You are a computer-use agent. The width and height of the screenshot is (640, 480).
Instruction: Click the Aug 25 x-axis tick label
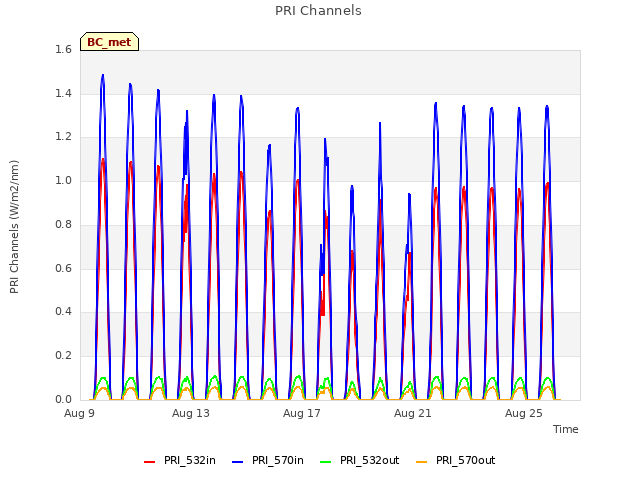coord(524,413)
